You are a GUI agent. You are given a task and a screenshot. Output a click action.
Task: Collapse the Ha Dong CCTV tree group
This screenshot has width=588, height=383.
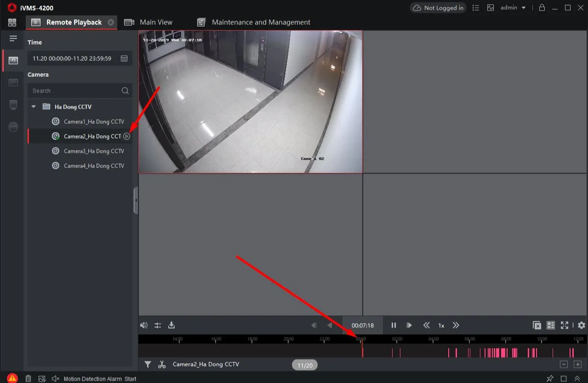[x=34, y=106]
